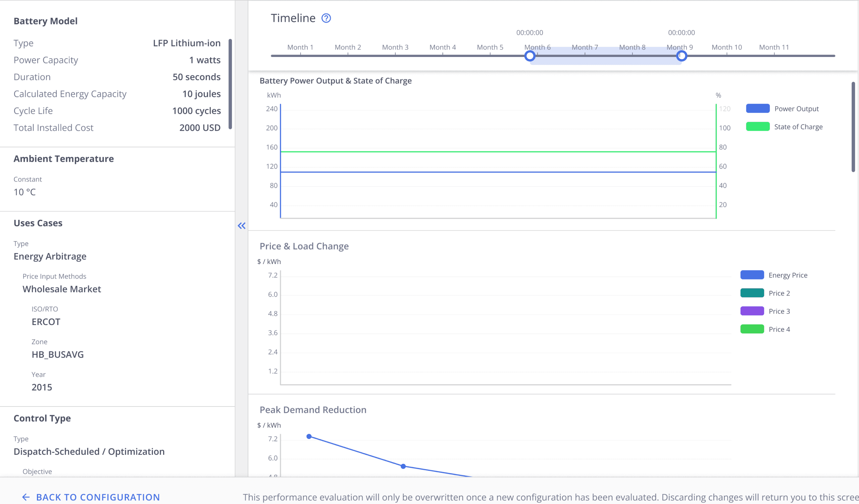Image resolution: width=859 pixels, height=504 pixels.
Task: Click second data point in Peak Demand chart
Action: point(403,466)
